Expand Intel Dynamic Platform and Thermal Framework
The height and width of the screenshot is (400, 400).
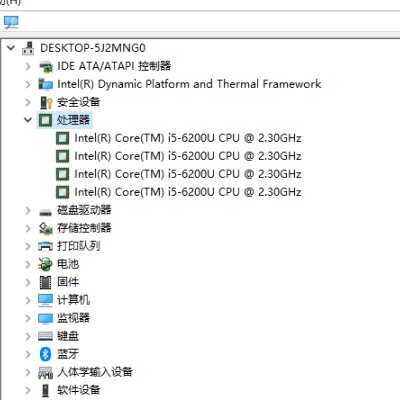(28, 85)
